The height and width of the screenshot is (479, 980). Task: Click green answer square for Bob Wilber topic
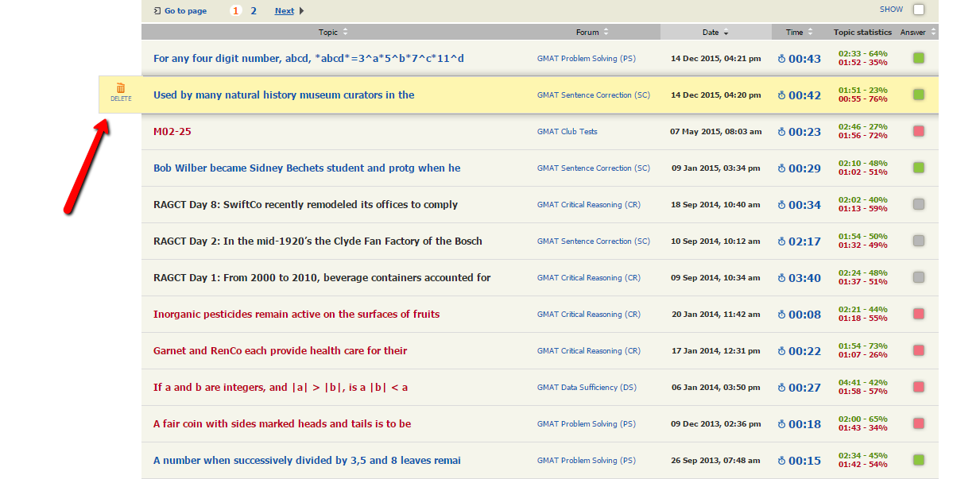918,168
